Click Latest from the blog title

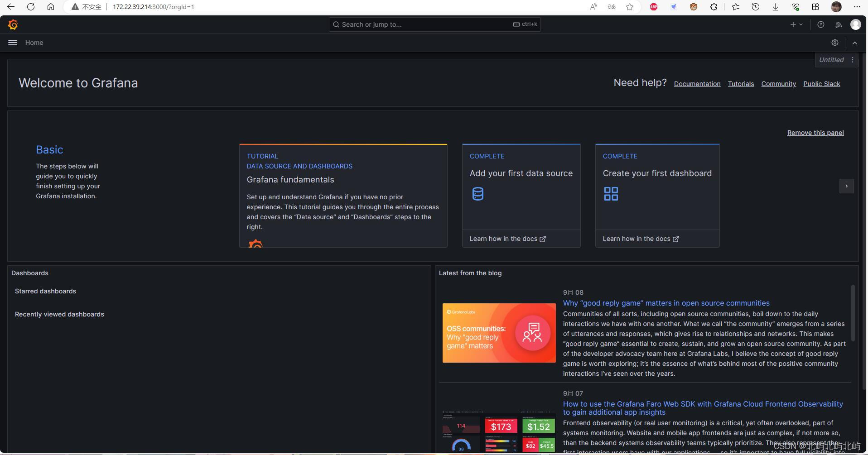470,273
